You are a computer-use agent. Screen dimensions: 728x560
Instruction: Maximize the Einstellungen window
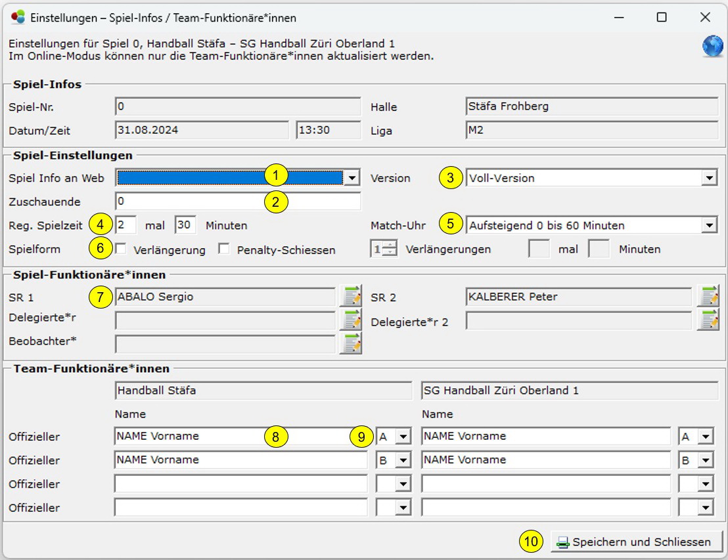click(x=662, y=18)
